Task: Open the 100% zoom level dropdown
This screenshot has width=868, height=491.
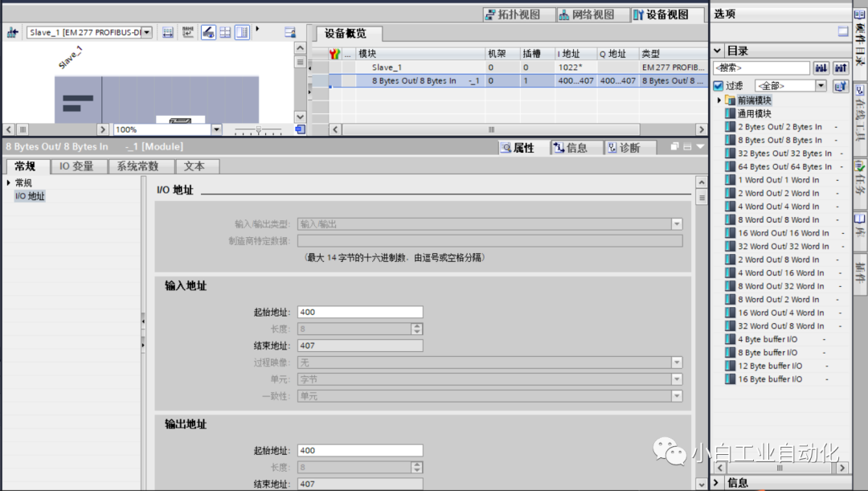Action: [216, 129]
